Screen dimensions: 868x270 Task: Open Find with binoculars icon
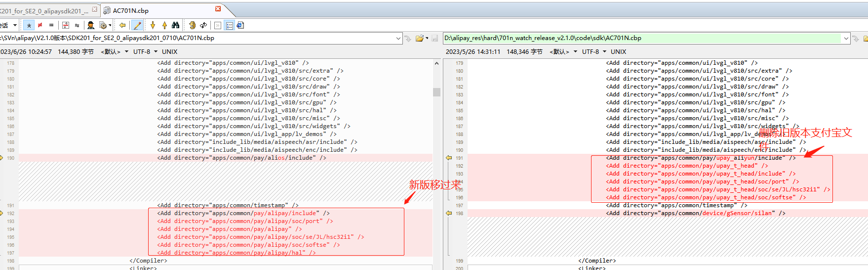point(176,25)
